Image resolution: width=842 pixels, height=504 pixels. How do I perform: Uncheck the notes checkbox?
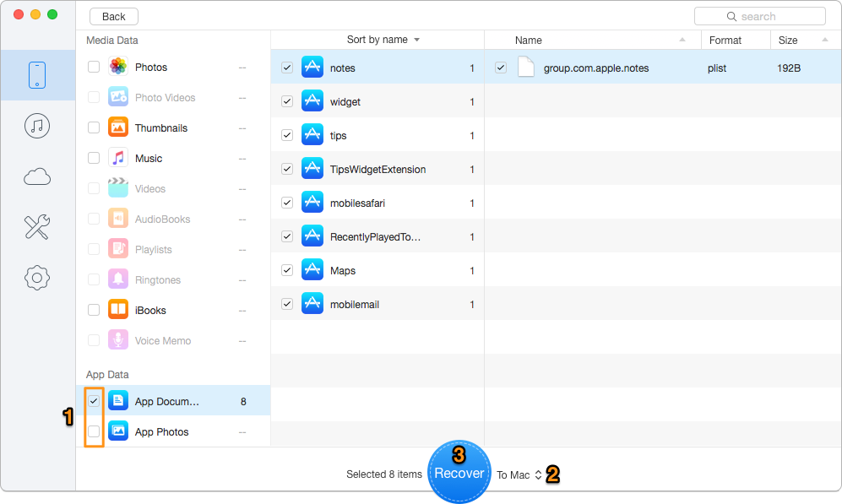coord(287,68)
